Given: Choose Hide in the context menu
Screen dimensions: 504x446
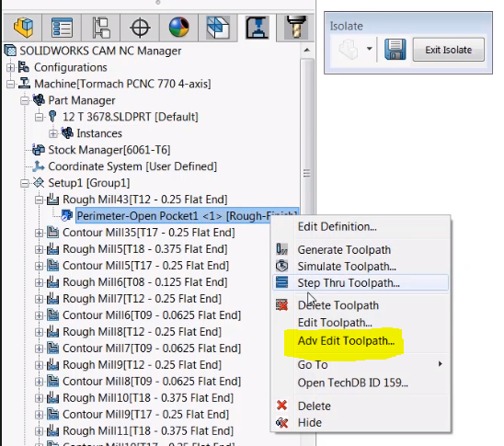Looking at the screenshot, I should tap(361, 423).
